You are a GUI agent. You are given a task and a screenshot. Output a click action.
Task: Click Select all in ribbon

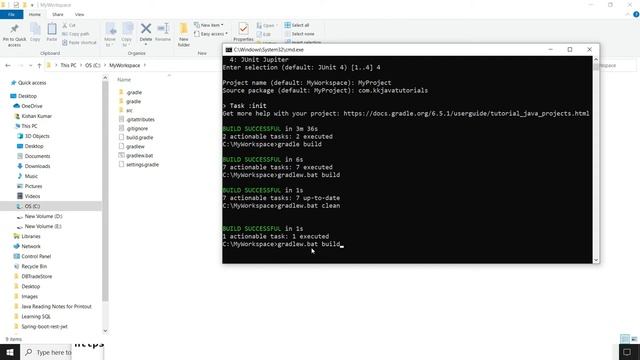297,25
